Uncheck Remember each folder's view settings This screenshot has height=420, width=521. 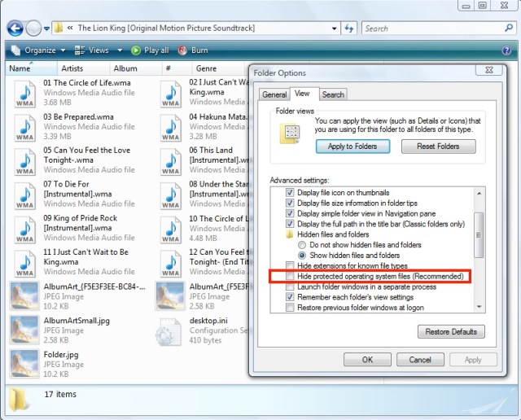[289, 298]
